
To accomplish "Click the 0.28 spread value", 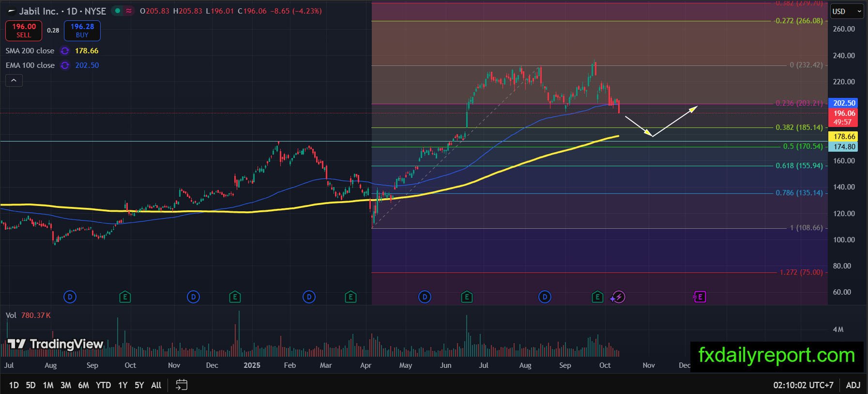I will (53, 31).
